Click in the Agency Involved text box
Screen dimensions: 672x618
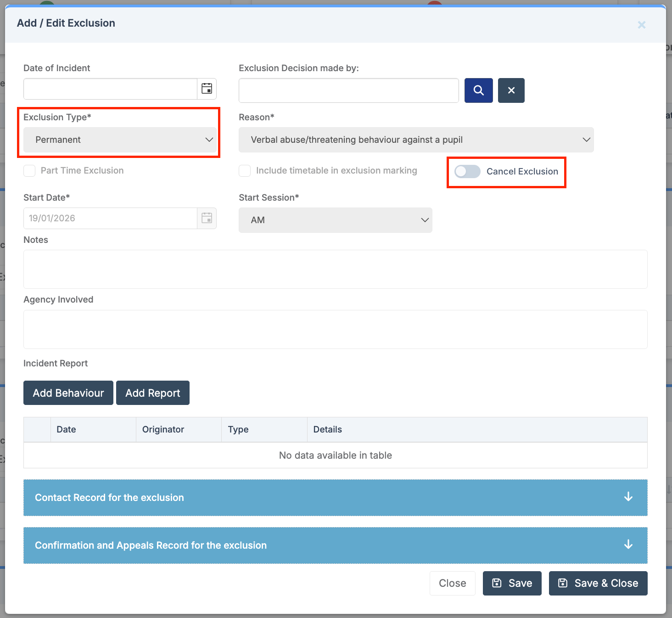[x=335, y=329]
